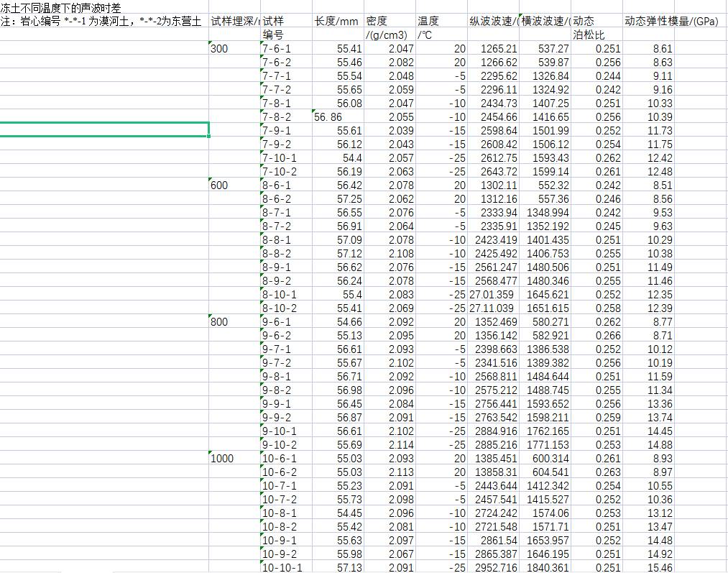728x573 pixels.
Task: Click the 温度 column header cell
Action: 428,22
